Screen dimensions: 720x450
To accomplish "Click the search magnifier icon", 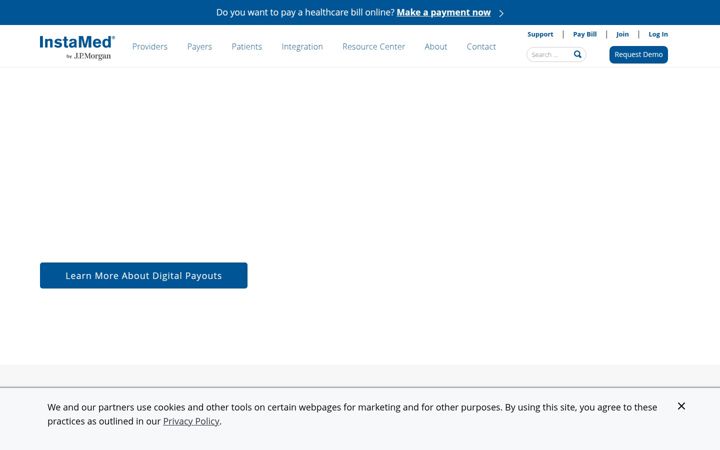I will (578, 54).
